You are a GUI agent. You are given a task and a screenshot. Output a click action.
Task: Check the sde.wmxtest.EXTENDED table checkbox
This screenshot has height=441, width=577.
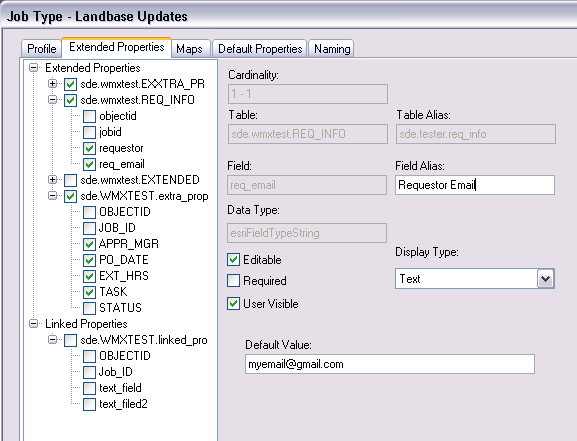click(70, 180)
